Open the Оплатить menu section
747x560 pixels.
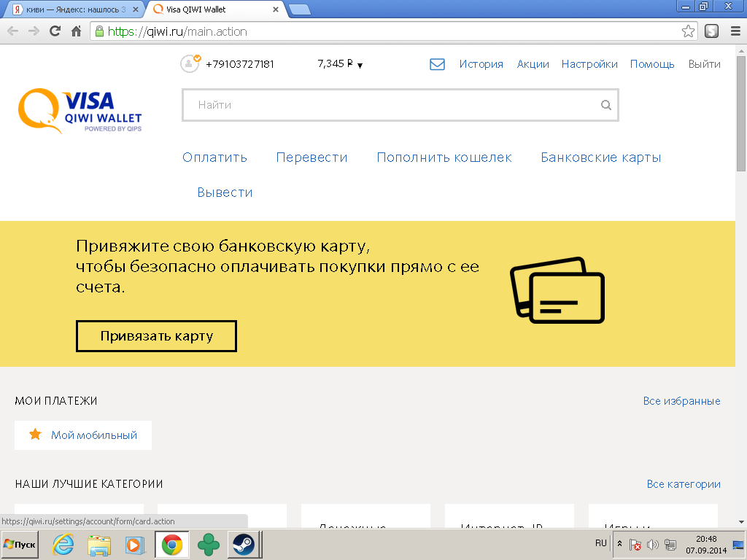pos(214,157)
